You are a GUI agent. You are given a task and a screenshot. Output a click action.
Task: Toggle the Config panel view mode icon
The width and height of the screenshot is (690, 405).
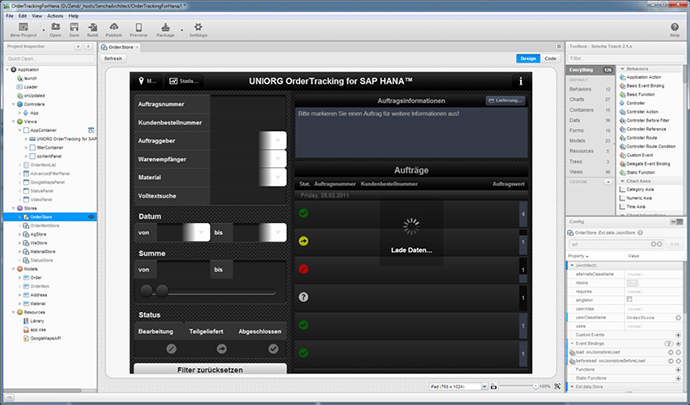[x=676, y=222]
